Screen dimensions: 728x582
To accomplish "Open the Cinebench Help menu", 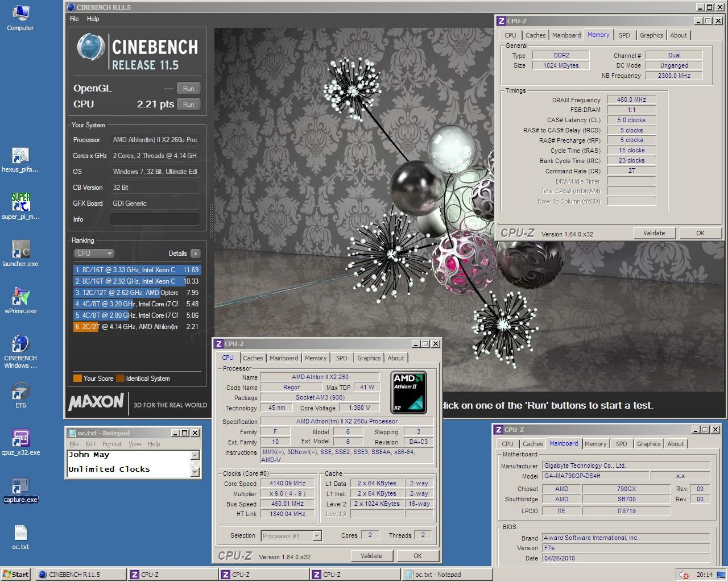I will click(x=93, y=19).
